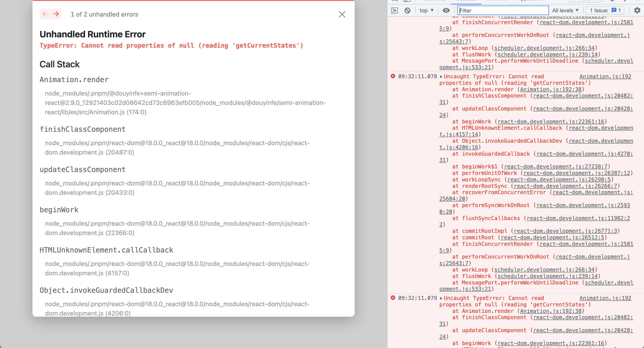644x348 pixels.
Task: Create a live expression with the eye icon
Action: click(x=446, y=10)
